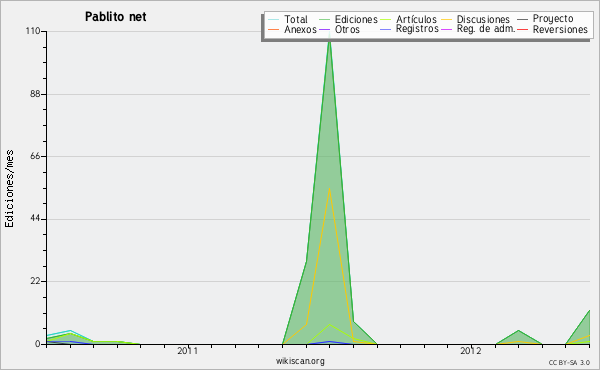Click the 110 y-axis value
Screen dimensions: 600x370
pyautogui.click(x=33, y=31)
